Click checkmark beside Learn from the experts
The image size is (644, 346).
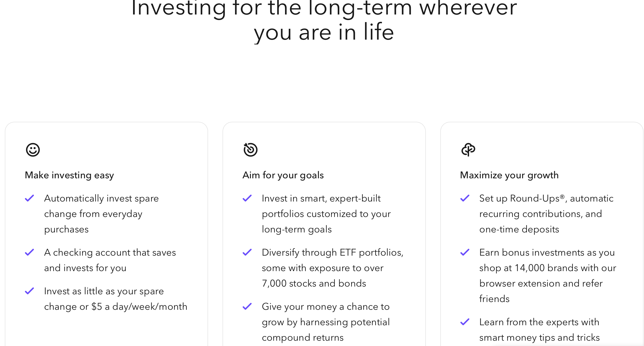coord(465,322)
